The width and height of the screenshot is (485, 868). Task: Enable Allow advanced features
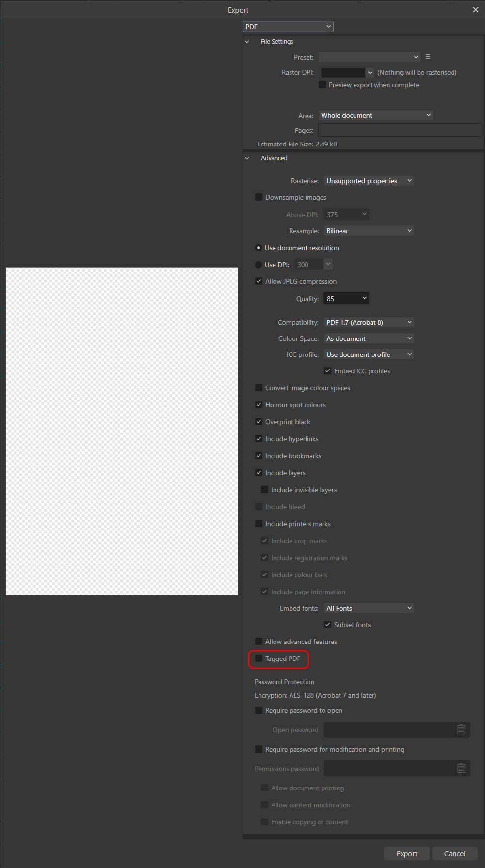259,642
